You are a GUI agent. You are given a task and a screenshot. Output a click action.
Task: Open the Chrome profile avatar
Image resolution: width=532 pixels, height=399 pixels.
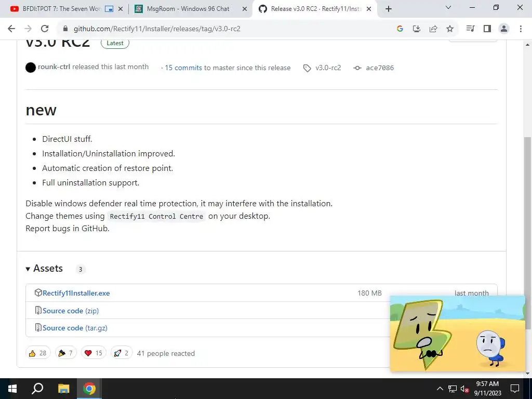[504, 29]
